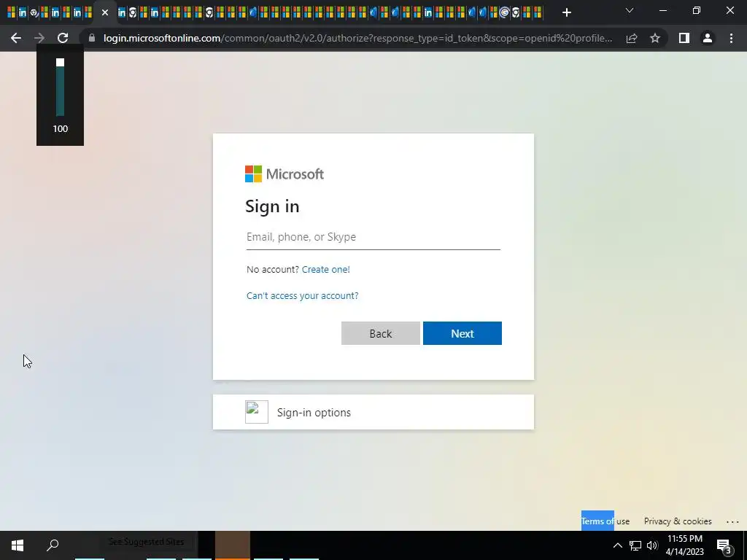Bookmark this page with the star icon
This screenshot has width=747, height=560.
[x=655, y=38]
